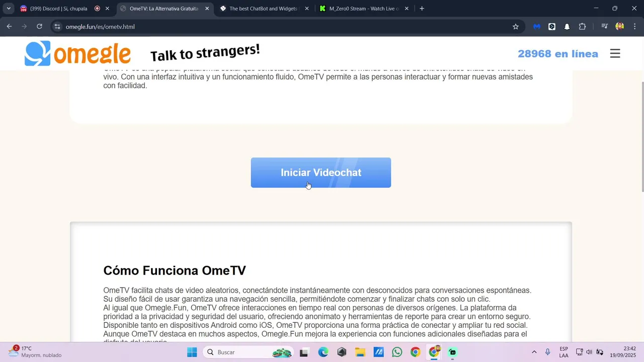Open the ESP LAA language switcher

click(x=563, y=352)
